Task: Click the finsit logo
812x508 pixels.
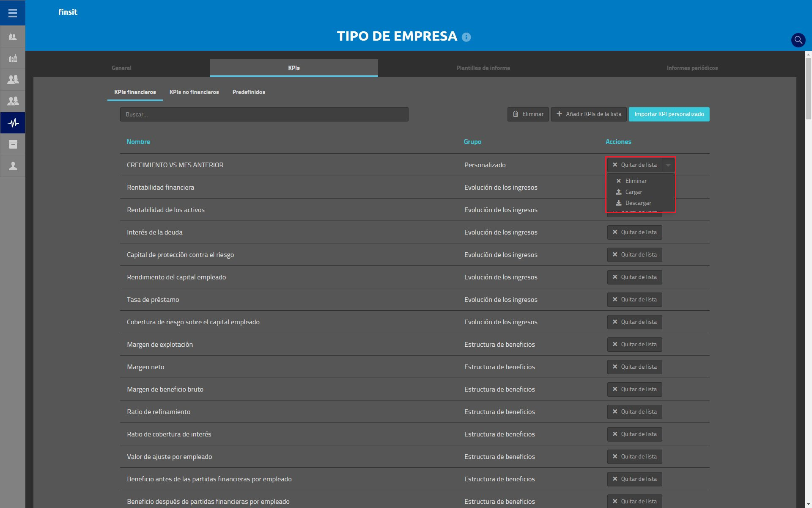Action: click(68, 12)
